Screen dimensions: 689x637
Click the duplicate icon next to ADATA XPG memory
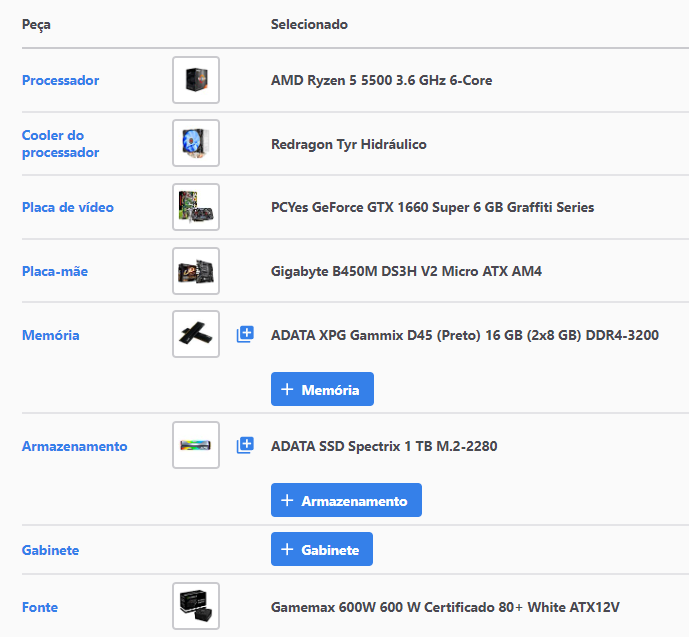pos(245,334)
